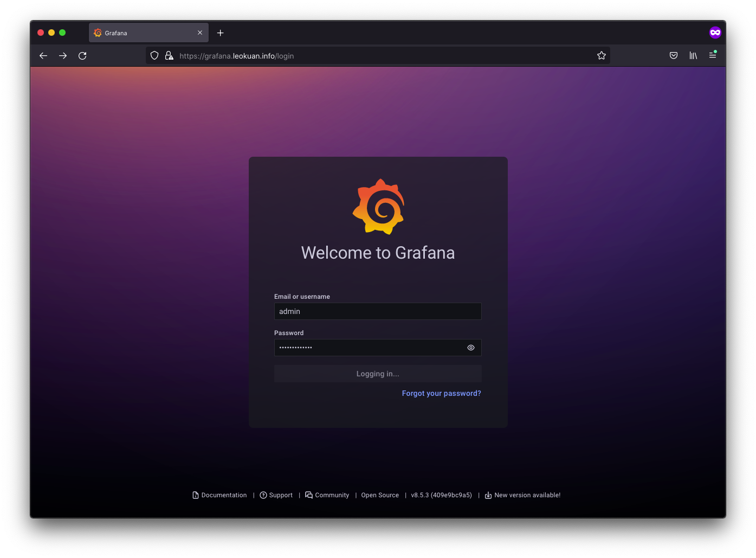This screenshot has width=756, height=558.
Task: Toggle password visibility with the eye icon
Action: (x=471, y=348)
